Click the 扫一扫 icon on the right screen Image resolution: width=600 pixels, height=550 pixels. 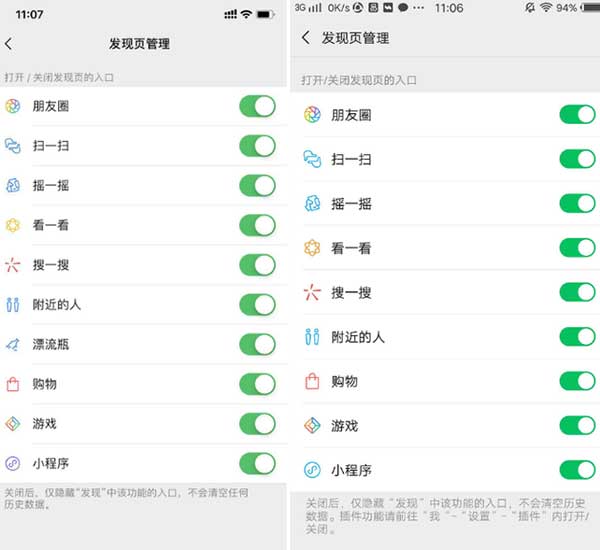(312, 159)
